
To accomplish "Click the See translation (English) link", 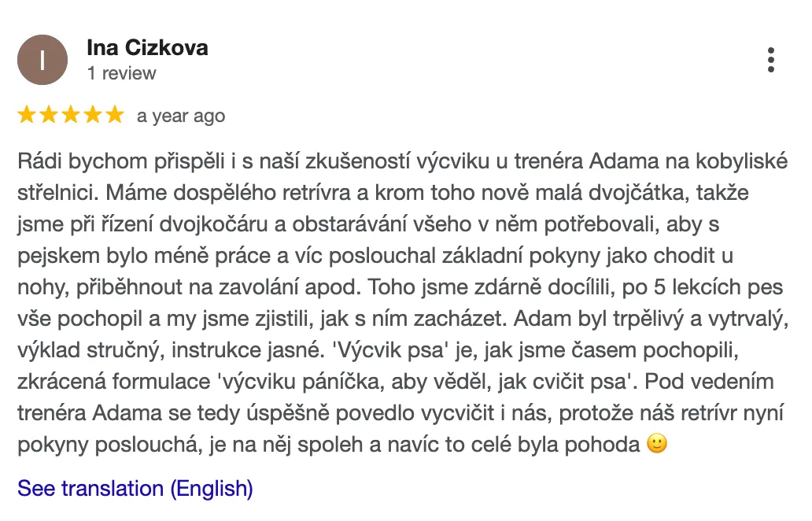I will [135, 488].
